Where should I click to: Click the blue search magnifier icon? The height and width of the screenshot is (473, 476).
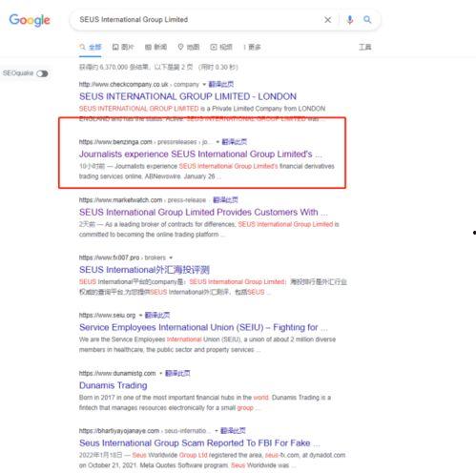367,20
